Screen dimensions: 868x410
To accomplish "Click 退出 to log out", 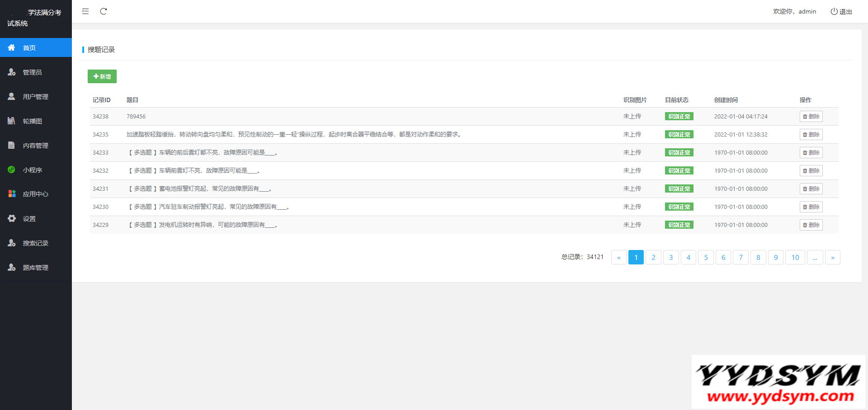I will (841, 11).
